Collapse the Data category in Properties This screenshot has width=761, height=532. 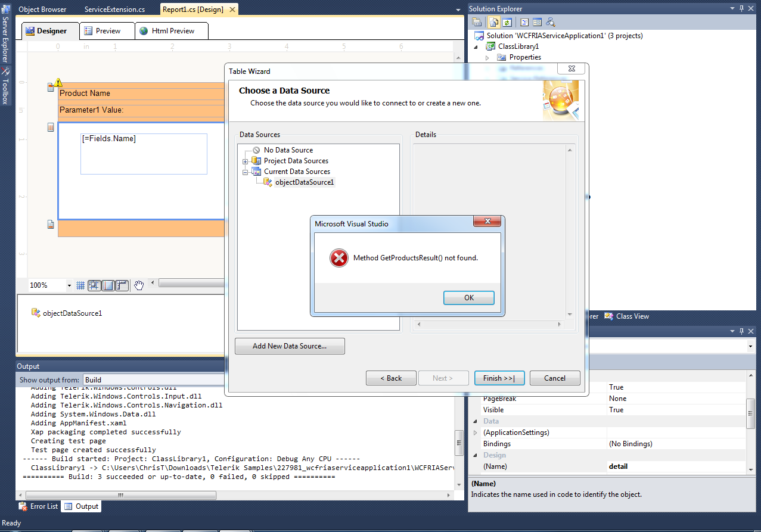click(x=475, y=421)
